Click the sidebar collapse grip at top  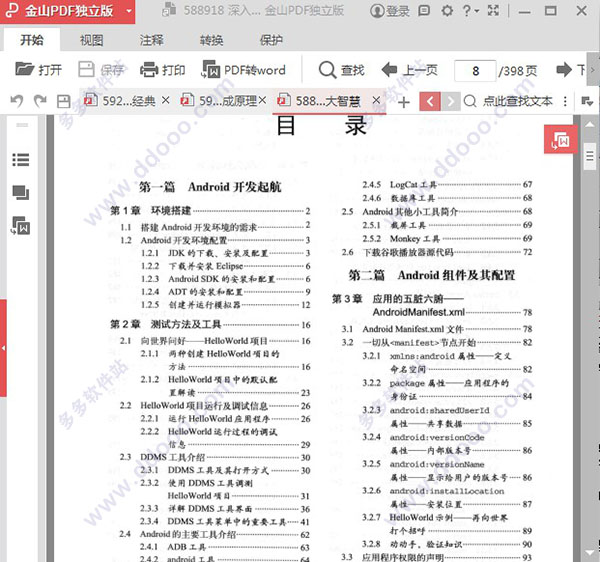[22, 125]
